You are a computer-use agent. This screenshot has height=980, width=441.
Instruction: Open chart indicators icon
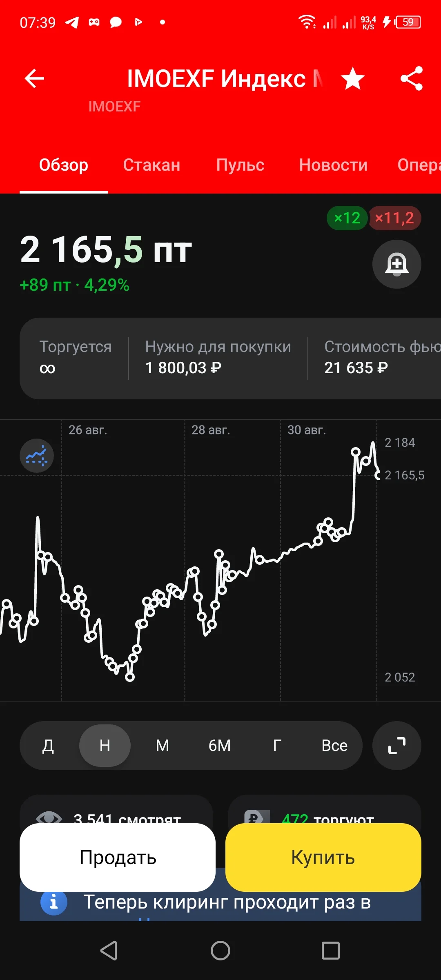click(37, 456)
